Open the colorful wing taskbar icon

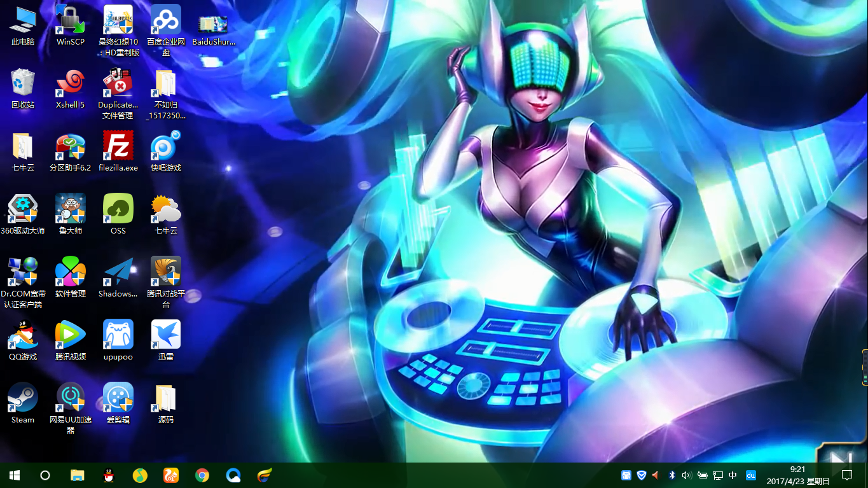point(265,475)
